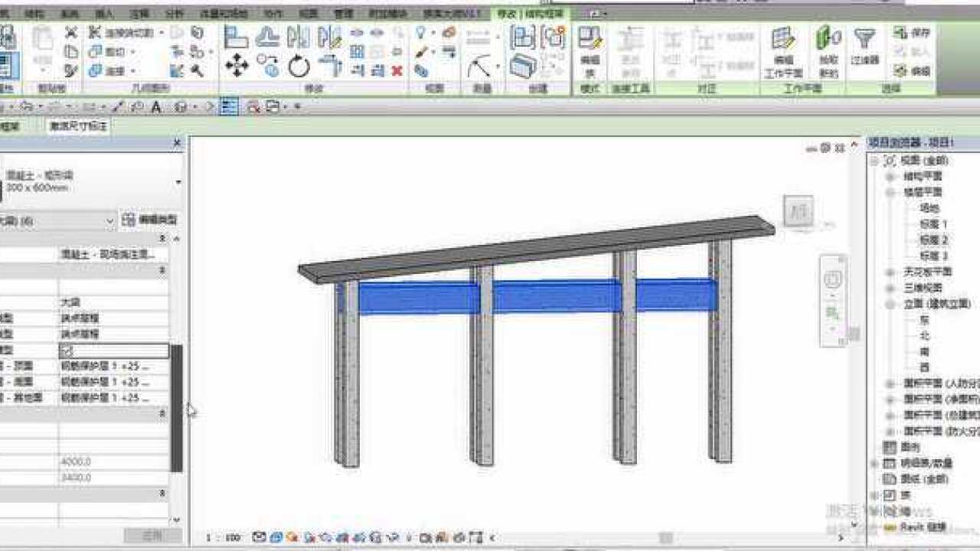Open the 注释 ribbon tab
The height and width of the screenshot is (551, 980).
[x=139, y=14]
